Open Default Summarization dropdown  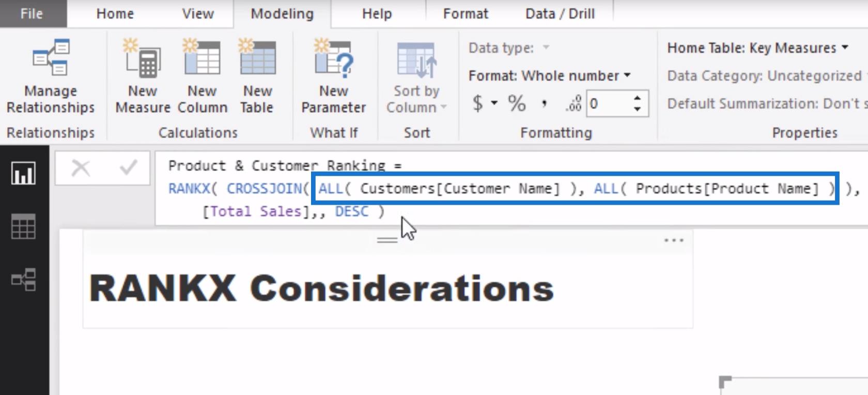767,103
